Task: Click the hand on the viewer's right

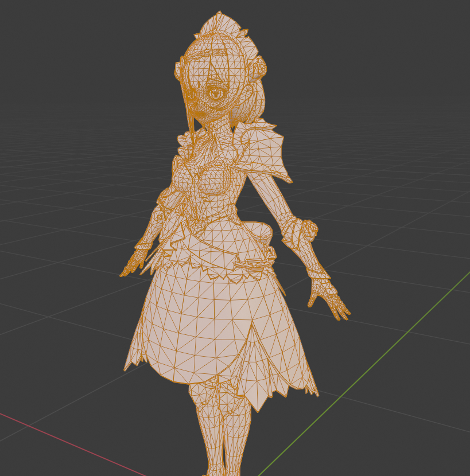Action: (327, 295)
